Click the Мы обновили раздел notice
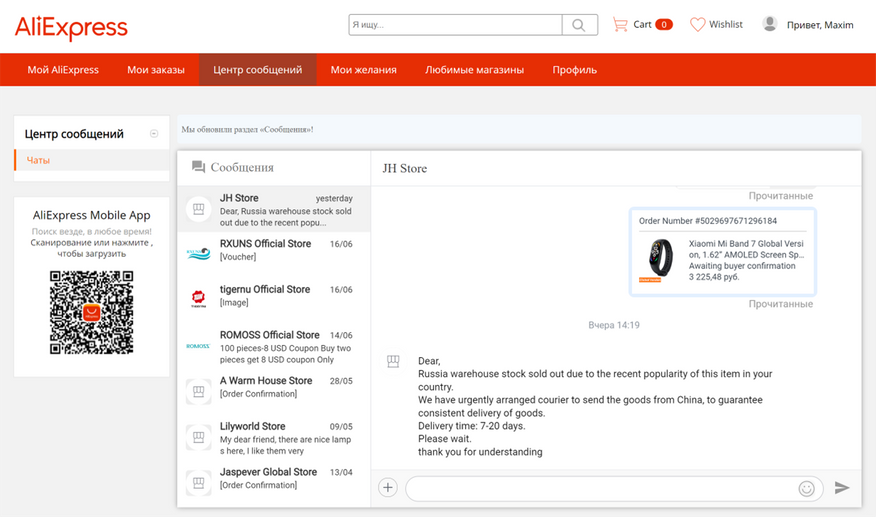The width and height of the screenshot is (876, 517). tap(247, 130)
